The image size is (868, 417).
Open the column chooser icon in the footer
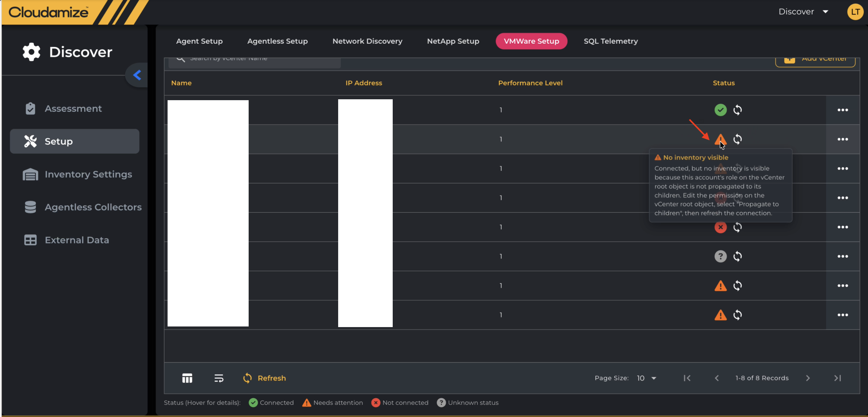[x=187, y=378]
